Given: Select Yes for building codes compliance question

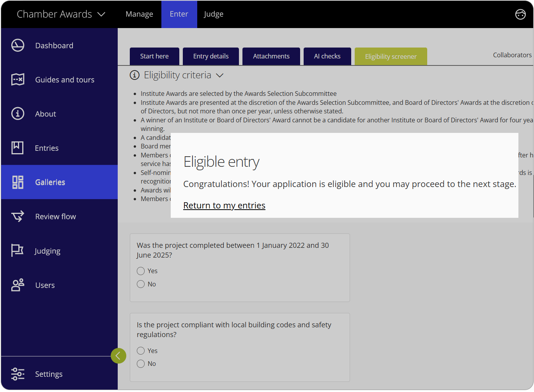Looking at the screenshot, I should click(141, 351).
